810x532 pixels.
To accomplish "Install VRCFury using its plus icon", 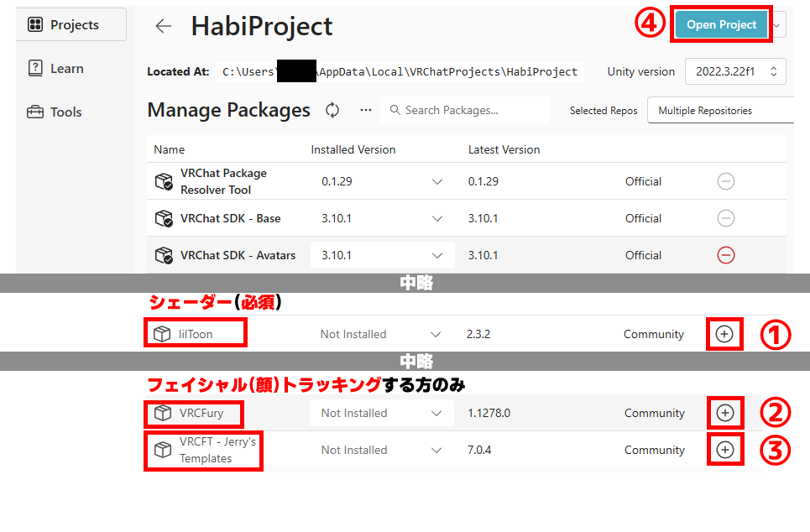I will tap(725, 413).
